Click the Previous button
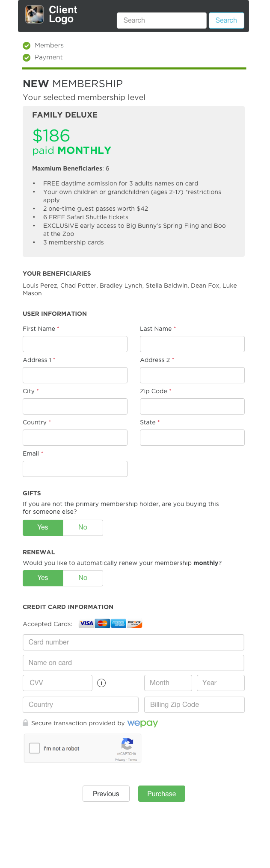The height and width of the screenshot is (868, 270). click(x=106, y=794)
